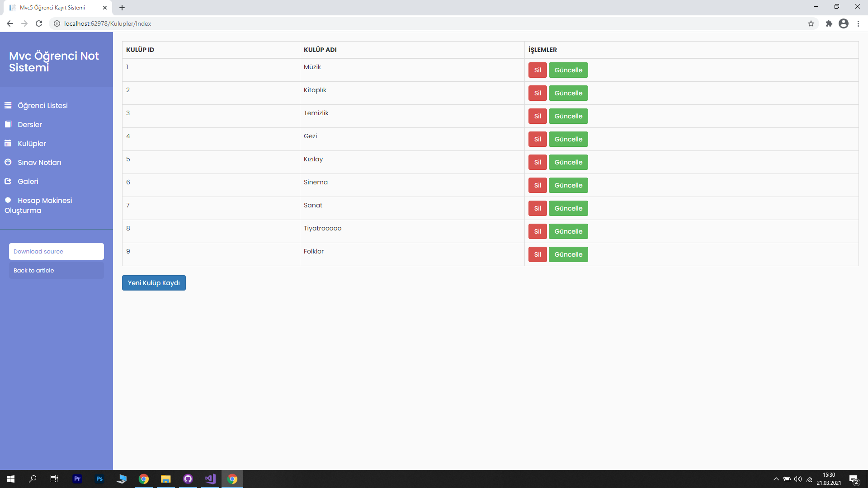Update the Müzik club with Güncelle
868x488 pixels.
[x=568, y=70]
